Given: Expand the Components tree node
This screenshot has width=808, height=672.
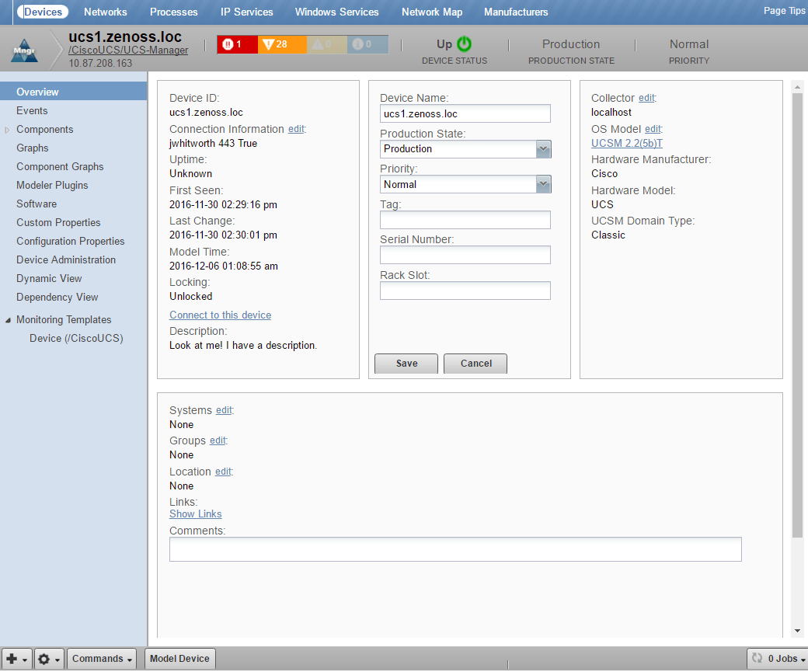Looking at the screenshot, I should 7,130.
